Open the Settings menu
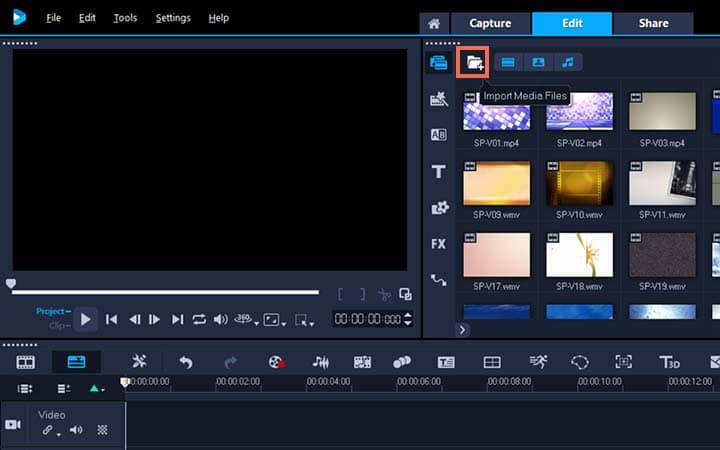Image resolution: width=720 pixels, height=450 pixels. 173,18
